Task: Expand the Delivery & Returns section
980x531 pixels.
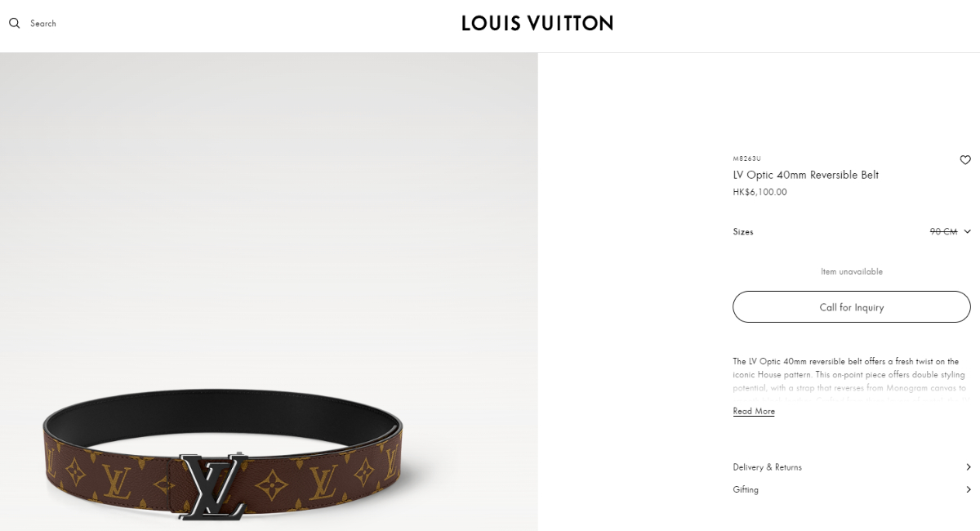Action: click(x=852, y=467)
